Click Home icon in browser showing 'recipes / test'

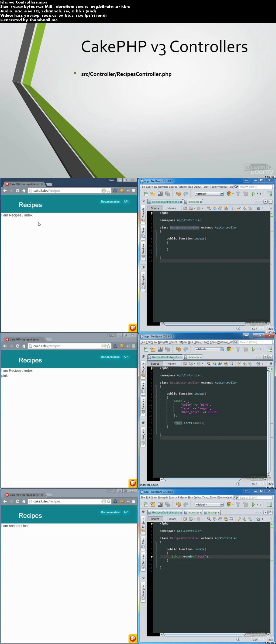(x=24, y=501)
